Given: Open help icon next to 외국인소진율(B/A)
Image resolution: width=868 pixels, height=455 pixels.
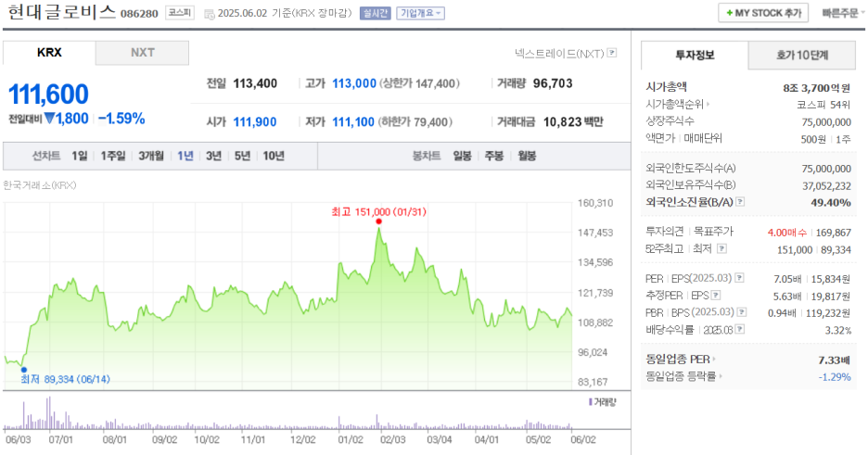Looking at the screenshot, I should 740,202.
